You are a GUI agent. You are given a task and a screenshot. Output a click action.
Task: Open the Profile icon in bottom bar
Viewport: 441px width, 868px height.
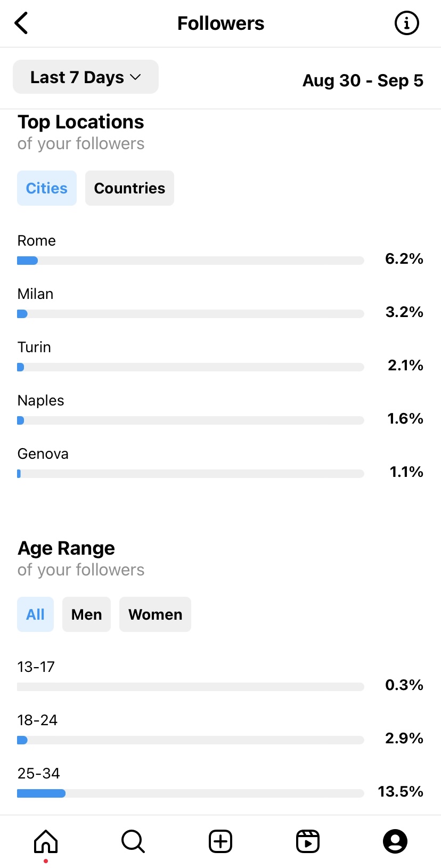pos(395,841)
